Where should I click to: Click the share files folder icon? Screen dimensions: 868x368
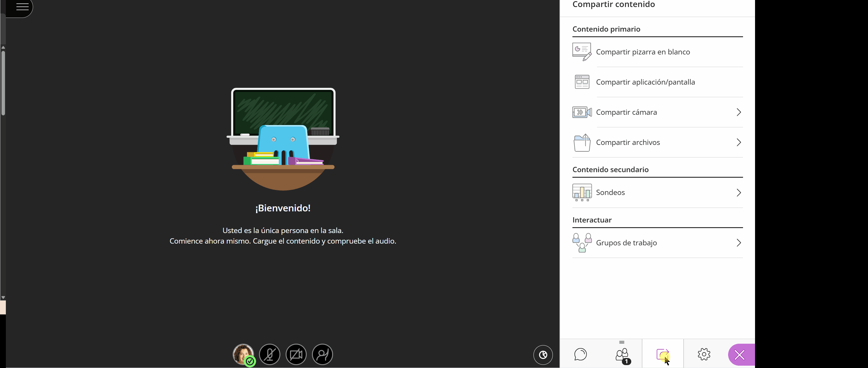(x=582, y=143)
